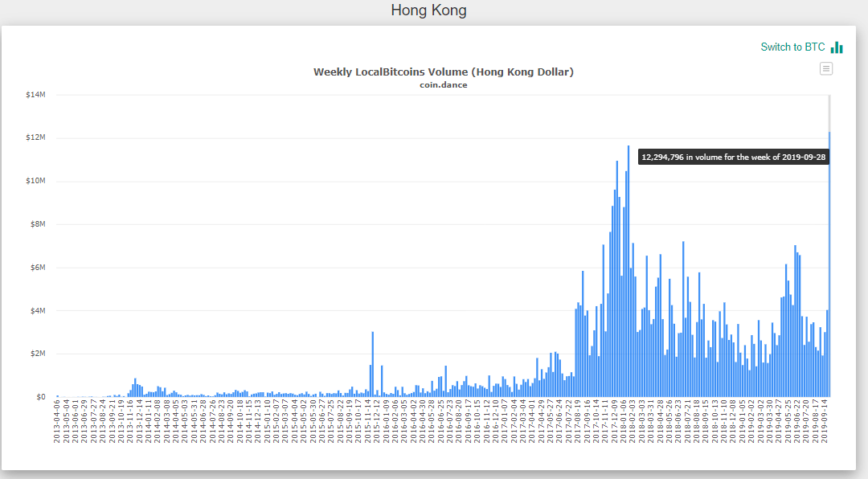The height and width of the screenshot is (479, 868).
Task: Click the green bar chart icon
Action: tap(837, 47)
